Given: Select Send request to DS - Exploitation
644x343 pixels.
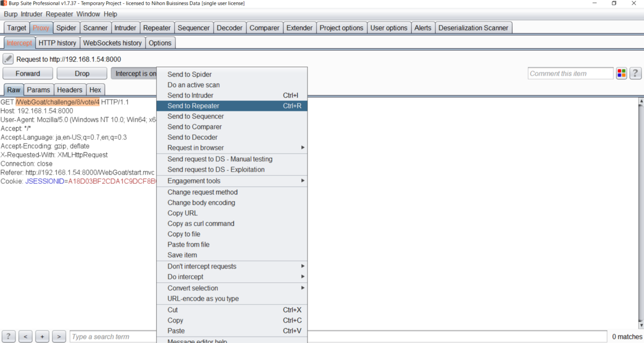Looking at the screenshot, I should point(232,170).
